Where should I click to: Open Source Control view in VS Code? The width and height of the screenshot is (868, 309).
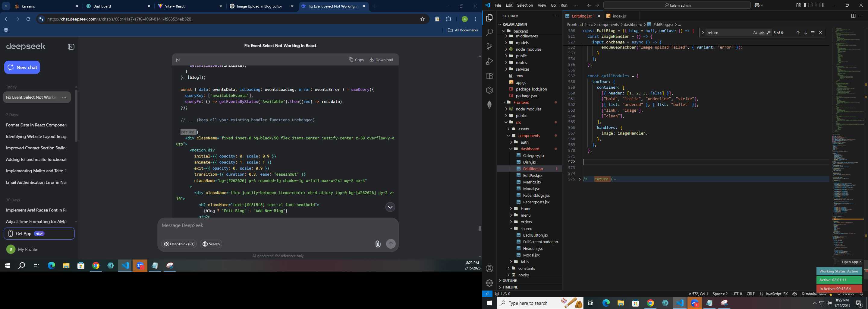pos(489,47)
